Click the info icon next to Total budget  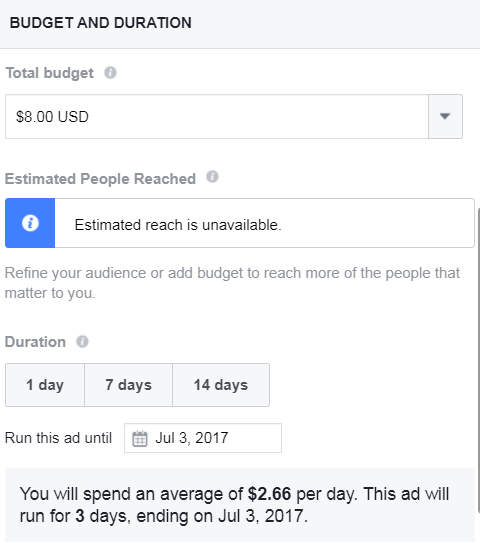[110, 73]
